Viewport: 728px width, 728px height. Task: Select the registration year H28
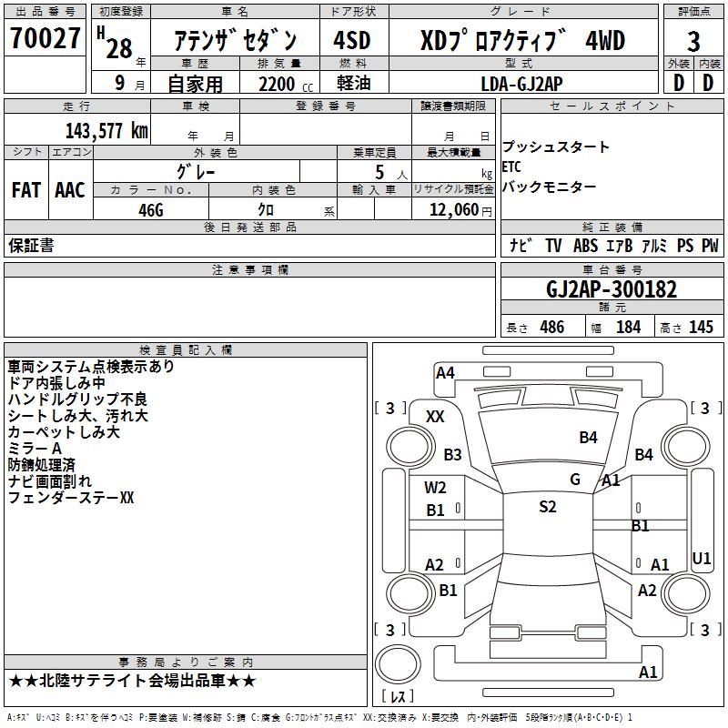[116, 44]
